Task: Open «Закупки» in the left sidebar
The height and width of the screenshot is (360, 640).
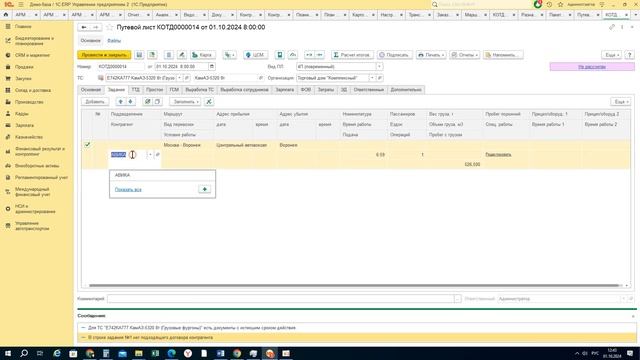Action: tap(23, 78)
